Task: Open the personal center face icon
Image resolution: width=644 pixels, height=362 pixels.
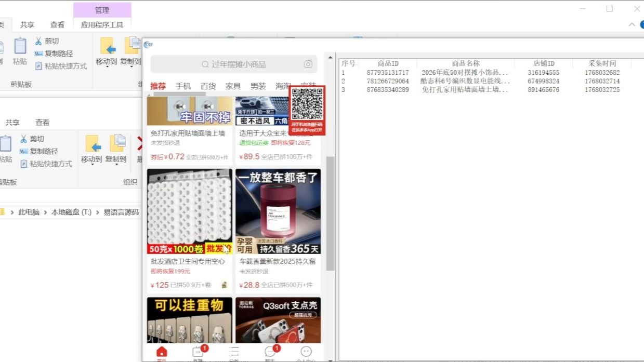Action: click(x=306, y=352)
